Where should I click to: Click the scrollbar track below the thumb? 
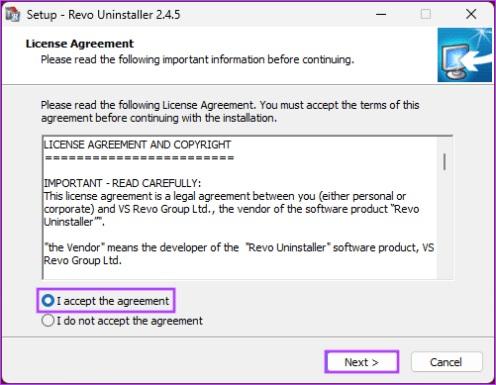click(x=445, y=227)
